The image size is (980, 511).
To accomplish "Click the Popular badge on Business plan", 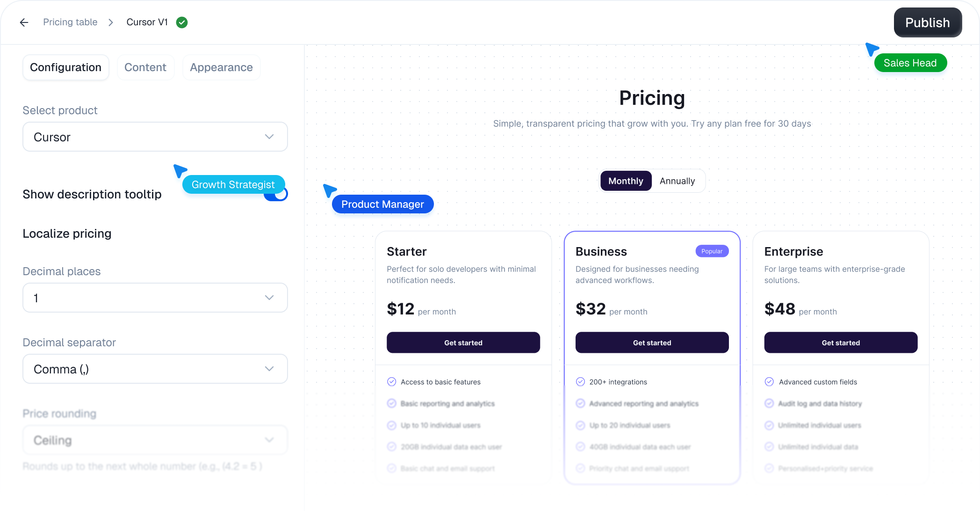I will pos(712,251).
